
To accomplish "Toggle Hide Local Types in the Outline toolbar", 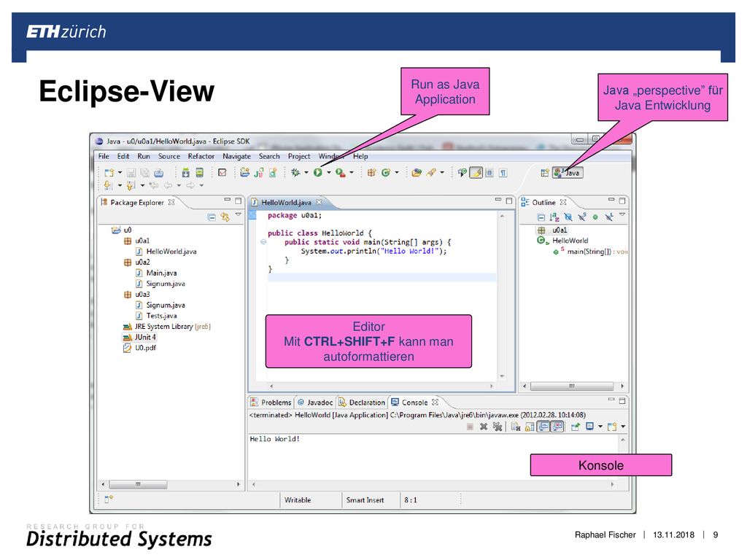I will (609, 217).
